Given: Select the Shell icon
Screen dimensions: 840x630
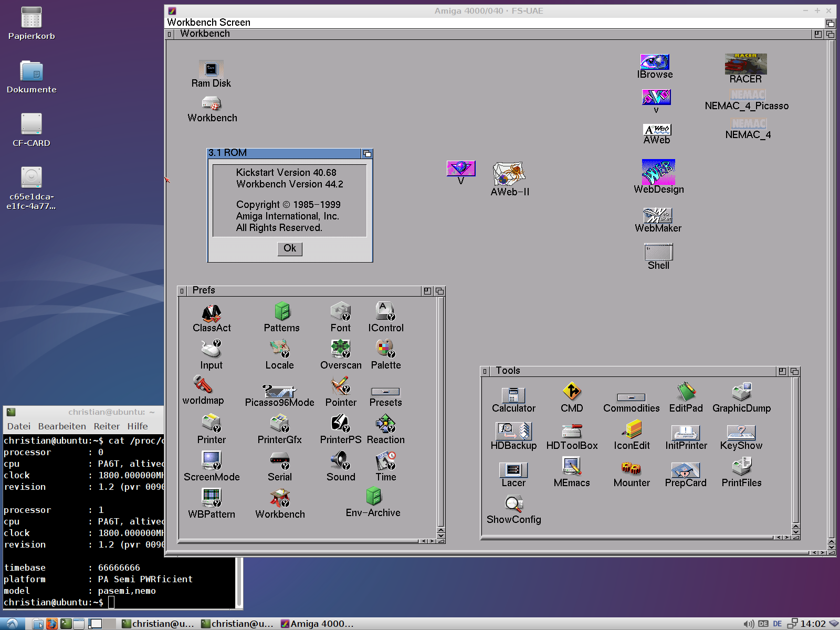Looking at the screenshot, I should pyautogui.click(x=658, y=252).
